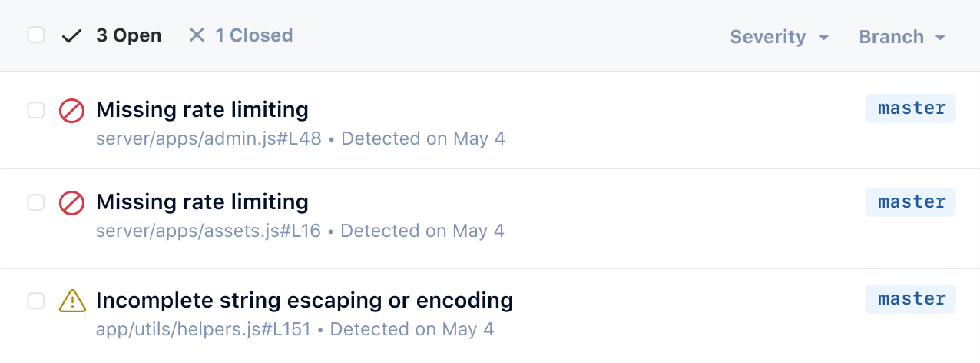This screenshot has width=980, height=363.
Task: Open the Missing rate limiting alert for admin.js
Action: (202, 110)
